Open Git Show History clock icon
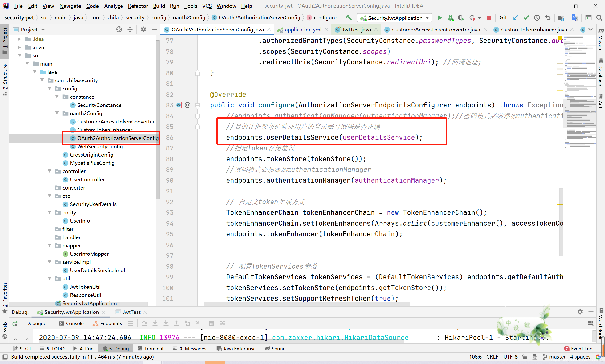Image resolution: width=605 pixels, height=364 pixels. coord(537,18)
